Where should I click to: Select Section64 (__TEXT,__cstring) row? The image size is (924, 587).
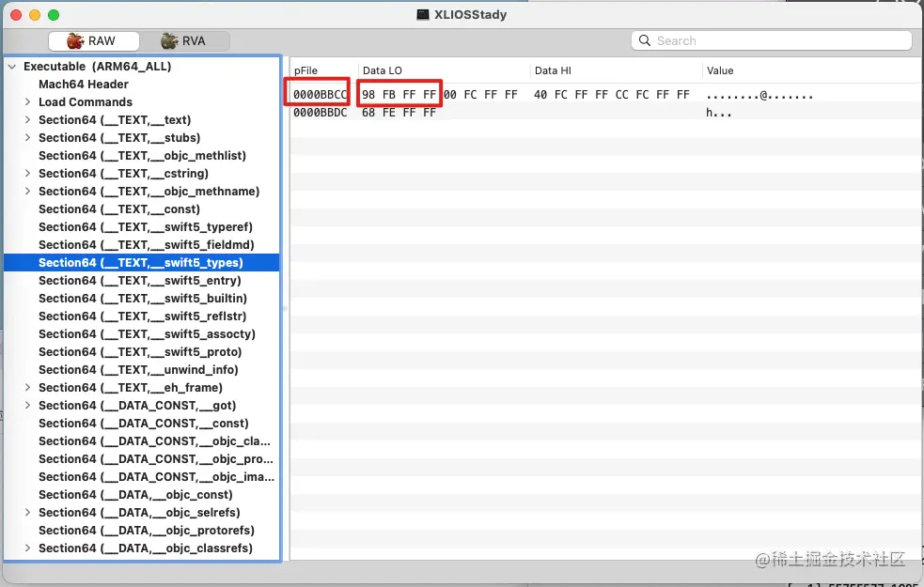click(142, 173)
